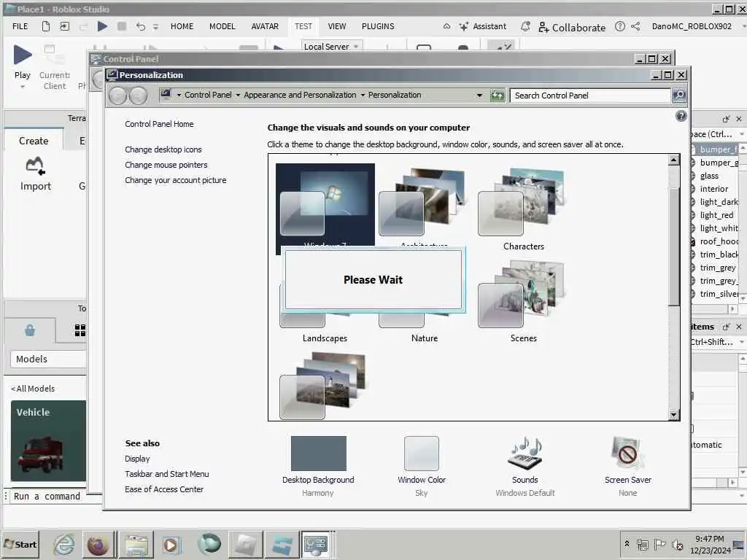Switch to the VIEW ribbon tab
Screen dimensions: 747x560
[337, 27]
